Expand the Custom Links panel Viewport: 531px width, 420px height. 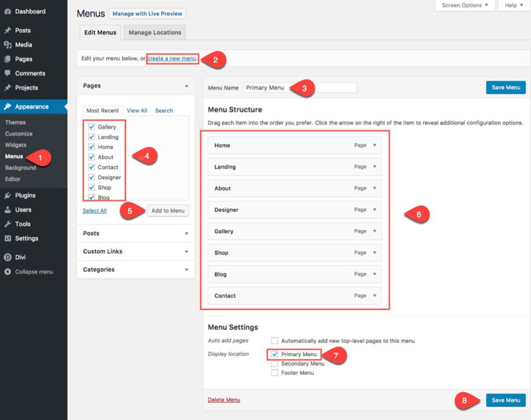click(186, 252)
